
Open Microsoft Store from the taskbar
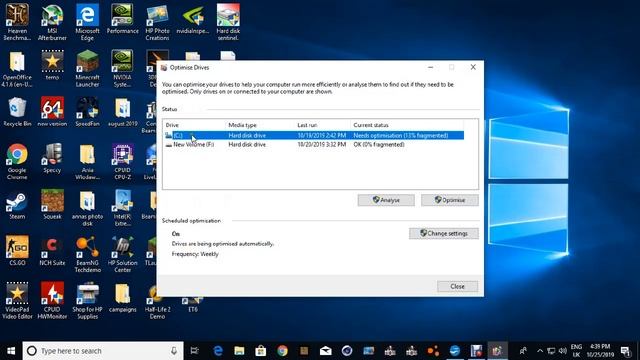pyautogui.click(x=260, y=351)
